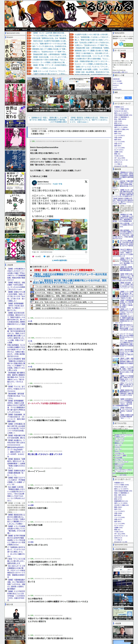Open https://uchineko.jp profile link
Screen dimensions: 138x644
click(x=119, y=70)
